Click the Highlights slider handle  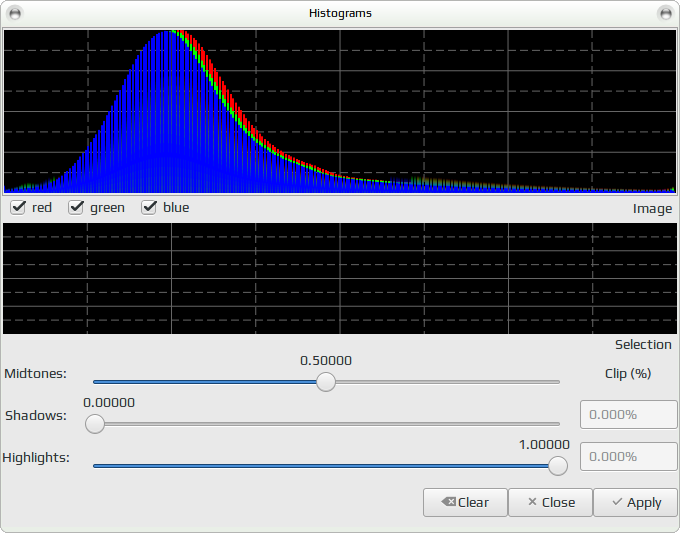point(558,466)
